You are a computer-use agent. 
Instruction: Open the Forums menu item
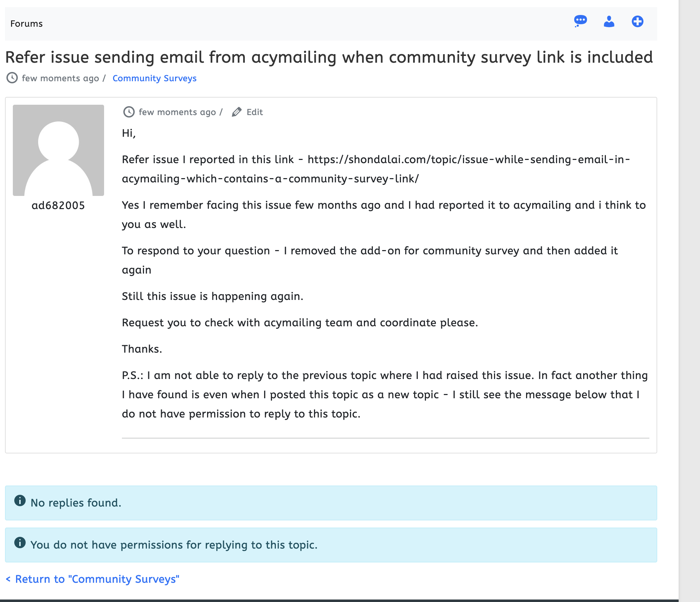26,24
